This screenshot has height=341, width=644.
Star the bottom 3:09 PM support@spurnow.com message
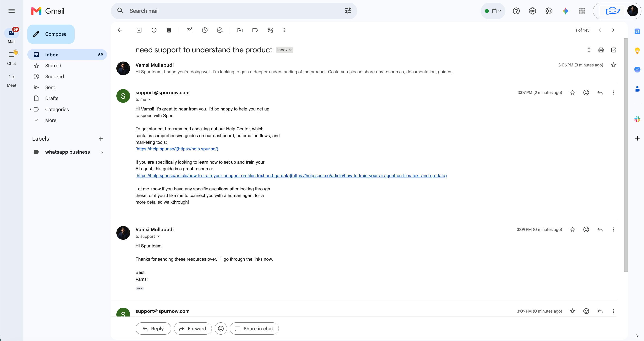coord(573,311)
